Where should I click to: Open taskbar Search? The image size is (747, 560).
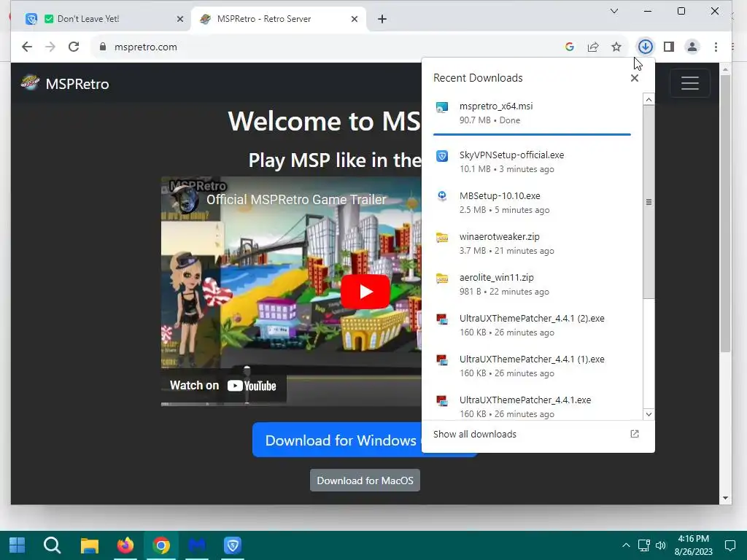[52, 545]
